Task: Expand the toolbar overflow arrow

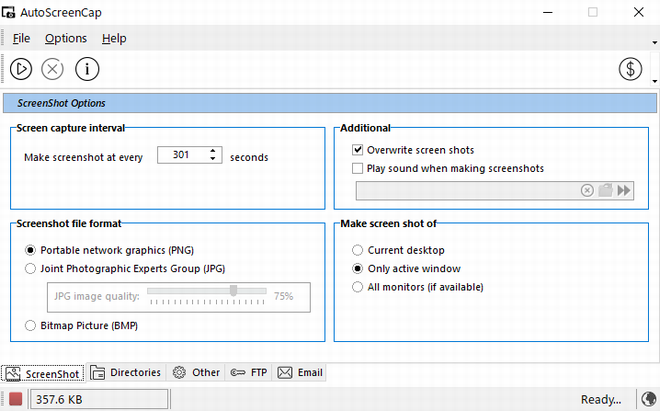Action: pyautogui.click(x=655, y=81)
